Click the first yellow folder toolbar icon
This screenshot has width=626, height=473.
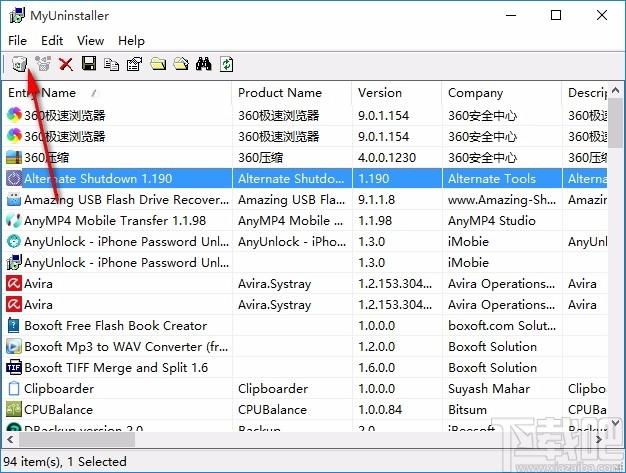(158, 64)
